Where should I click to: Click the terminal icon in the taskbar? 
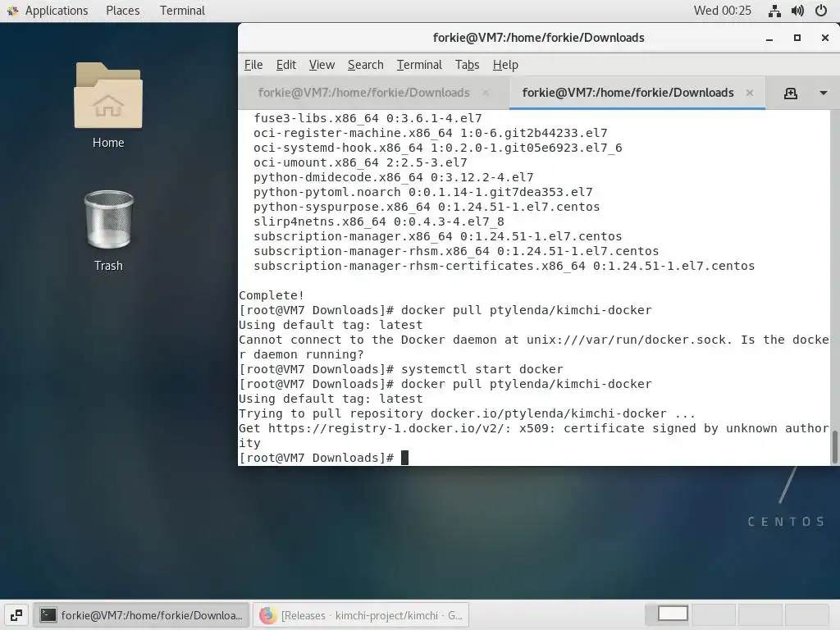[48, 615]
